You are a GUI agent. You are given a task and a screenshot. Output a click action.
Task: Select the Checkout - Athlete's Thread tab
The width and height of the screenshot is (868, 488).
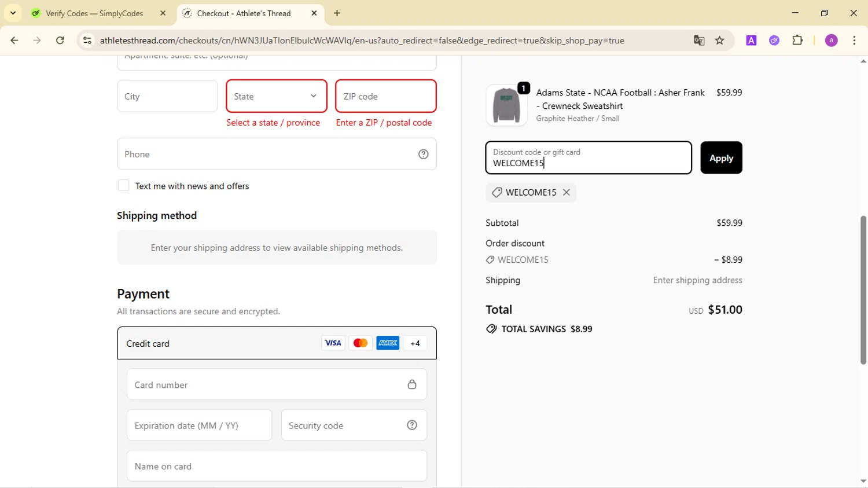(244, 13)
